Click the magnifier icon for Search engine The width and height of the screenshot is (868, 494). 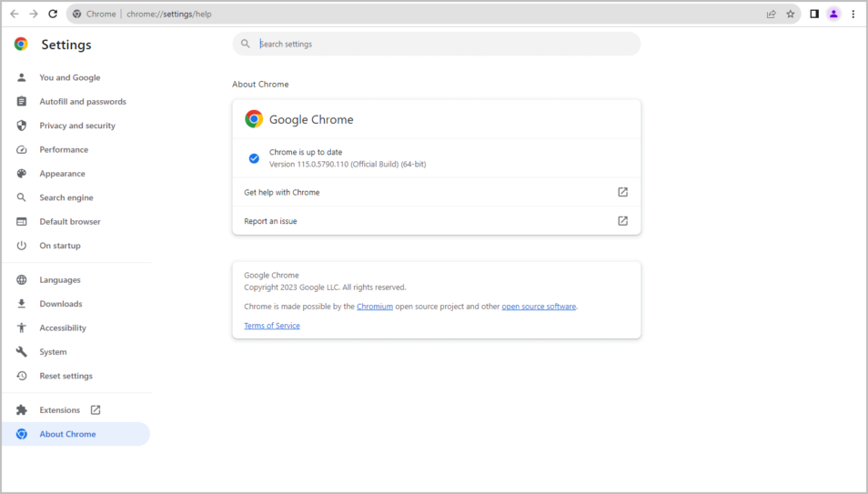22,197
